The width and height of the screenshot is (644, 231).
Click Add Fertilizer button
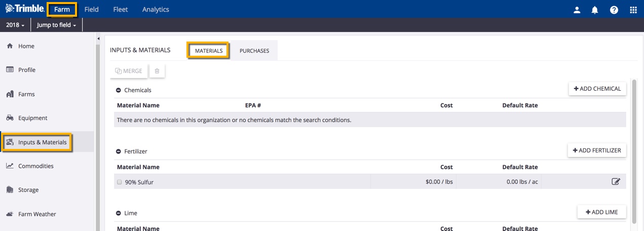coord(597,150)
